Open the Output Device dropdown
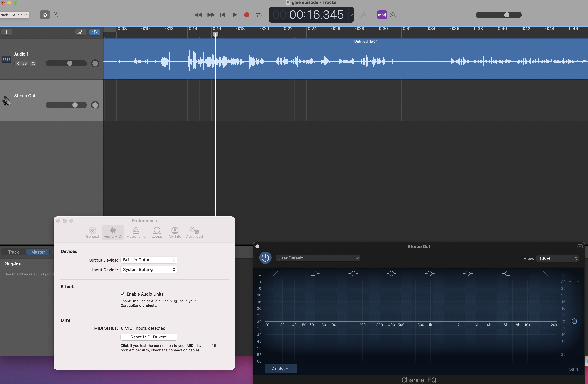This screenshot has width=588, height=384. 149,260
